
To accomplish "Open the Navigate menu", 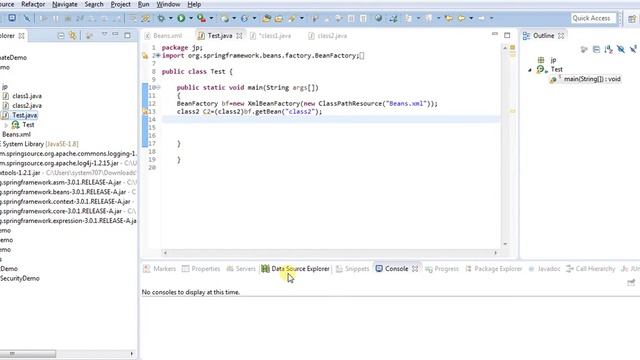I will click(64, 4).
